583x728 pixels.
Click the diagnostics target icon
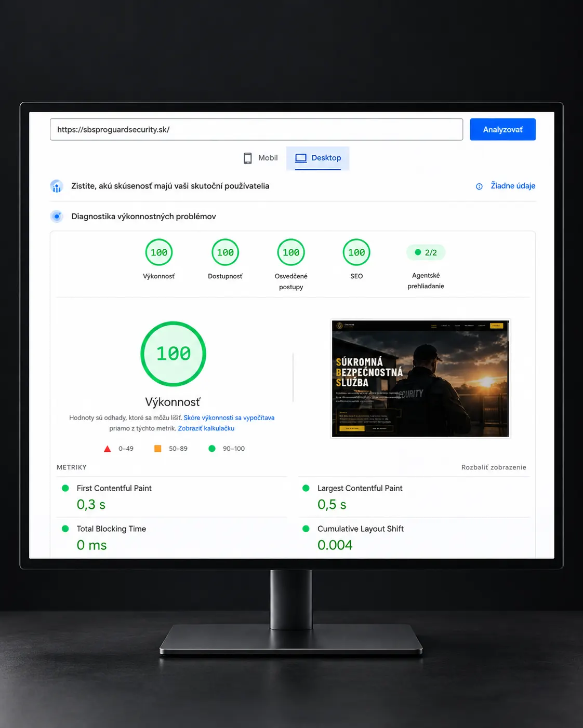[57, 216]
